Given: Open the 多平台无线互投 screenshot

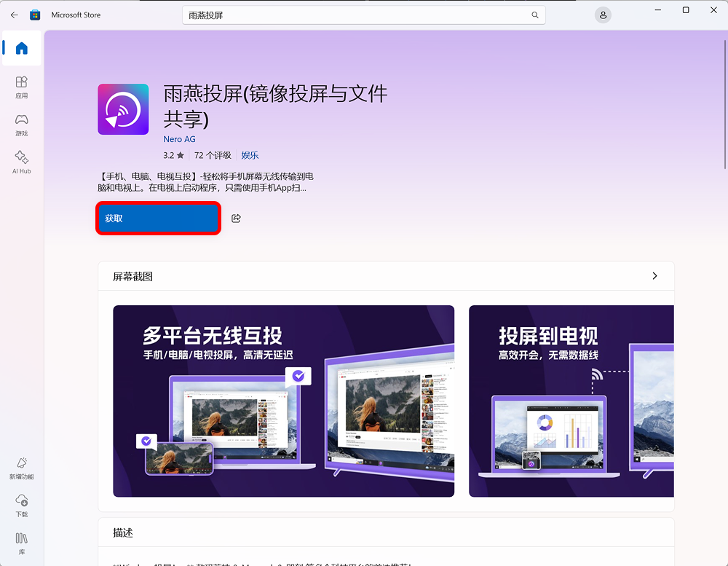Looking at the screenshot, I should click(x=284, y=401).
